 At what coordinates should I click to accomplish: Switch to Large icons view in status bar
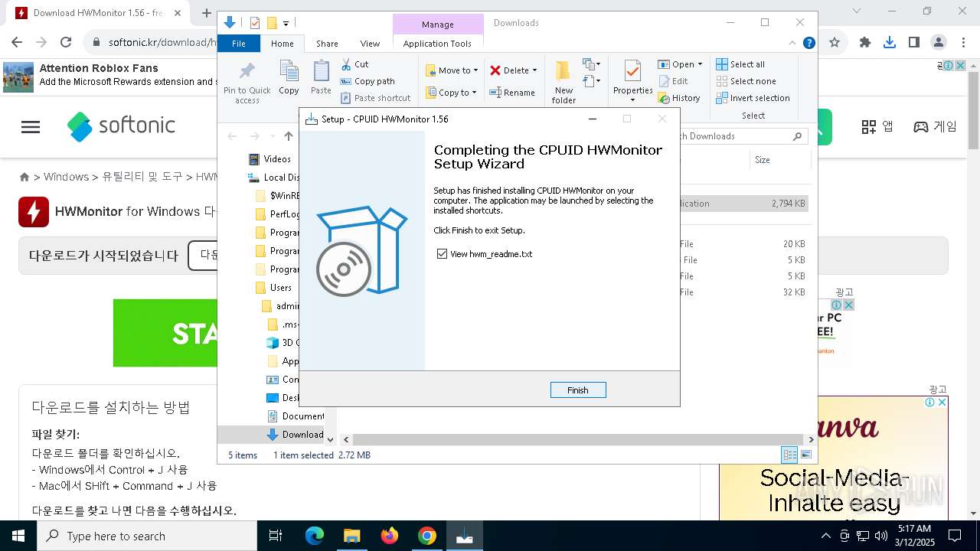[806, 455]
